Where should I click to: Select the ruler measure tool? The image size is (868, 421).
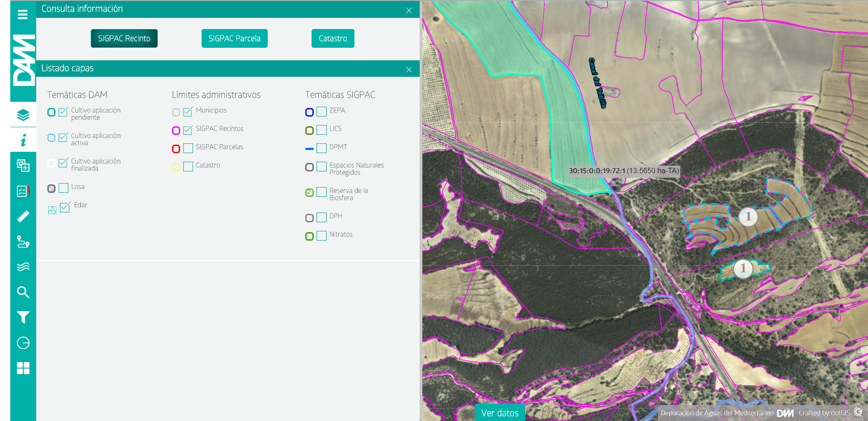[x=23, y=217]
